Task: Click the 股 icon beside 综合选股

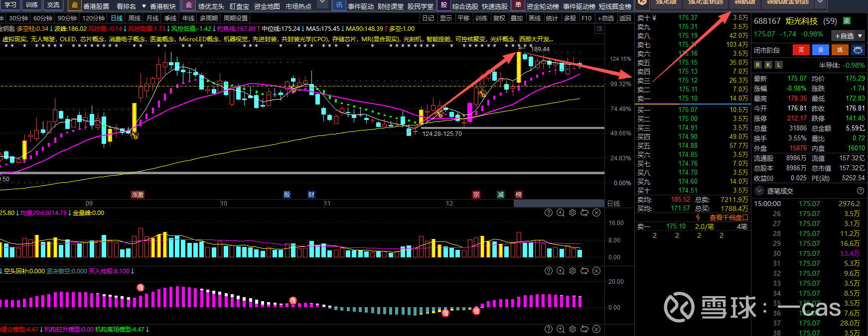Action: click(x=444, y=5)
